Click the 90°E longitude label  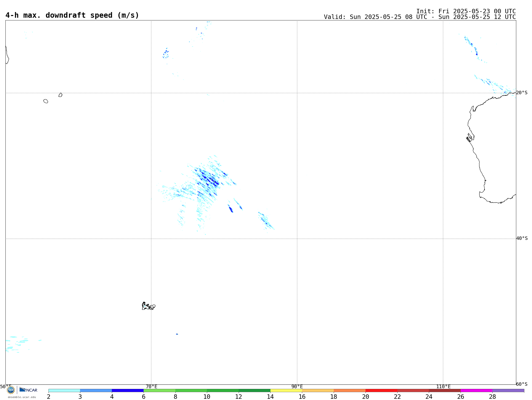[x=297, y=386]
